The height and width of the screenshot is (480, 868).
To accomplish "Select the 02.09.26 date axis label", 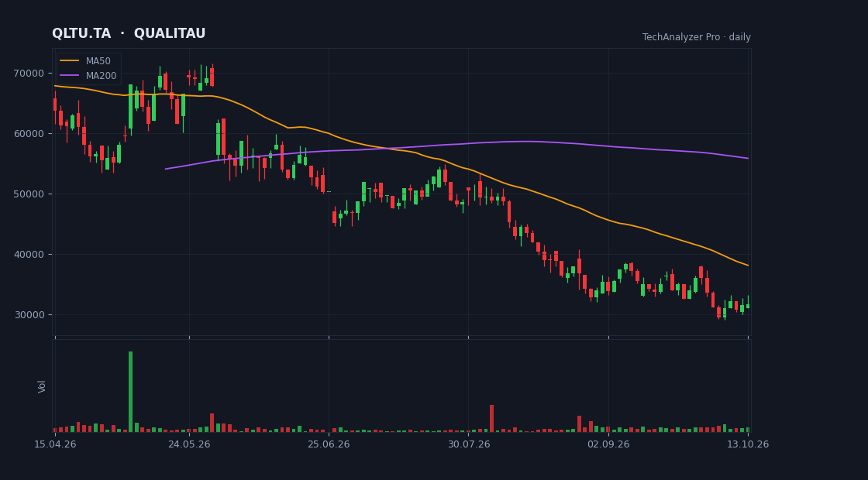I will [x=608, y=444].
